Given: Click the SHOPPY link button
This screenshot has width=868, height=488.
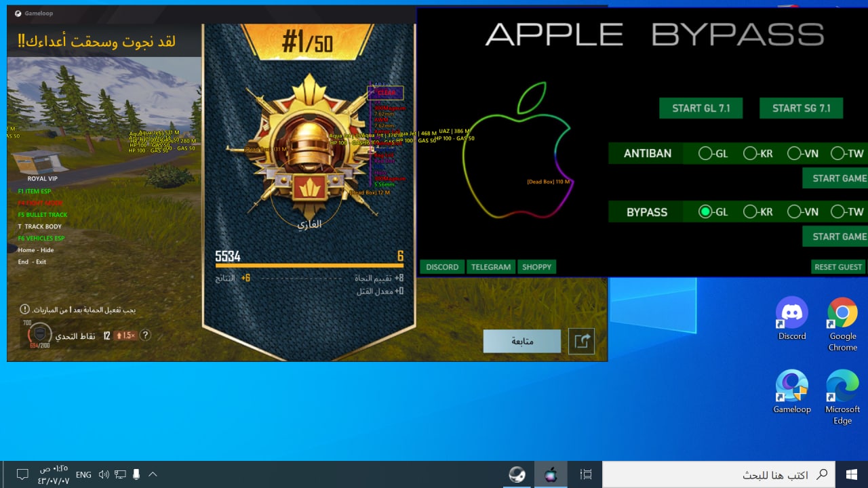Looking at the screenshot, I should 537,267.
